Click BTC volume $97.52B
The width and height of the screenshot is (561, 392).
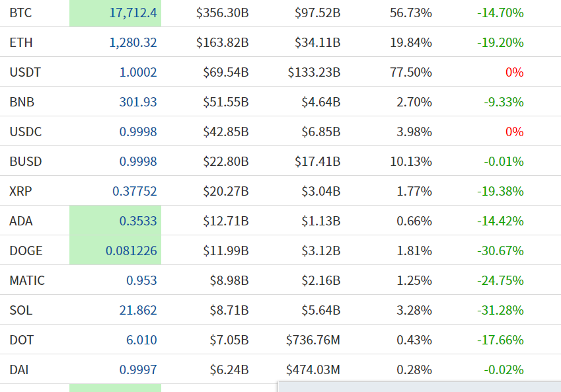pos(317,13)
